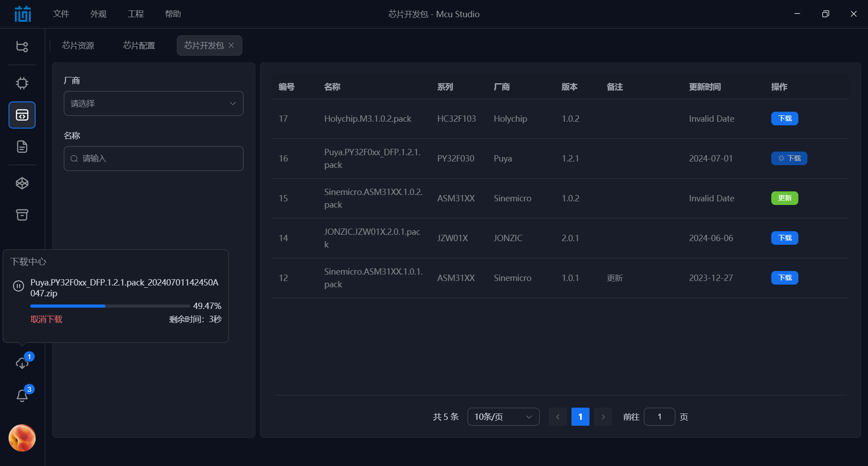Open the 10条/页 page size dropdown

(503, 417)
